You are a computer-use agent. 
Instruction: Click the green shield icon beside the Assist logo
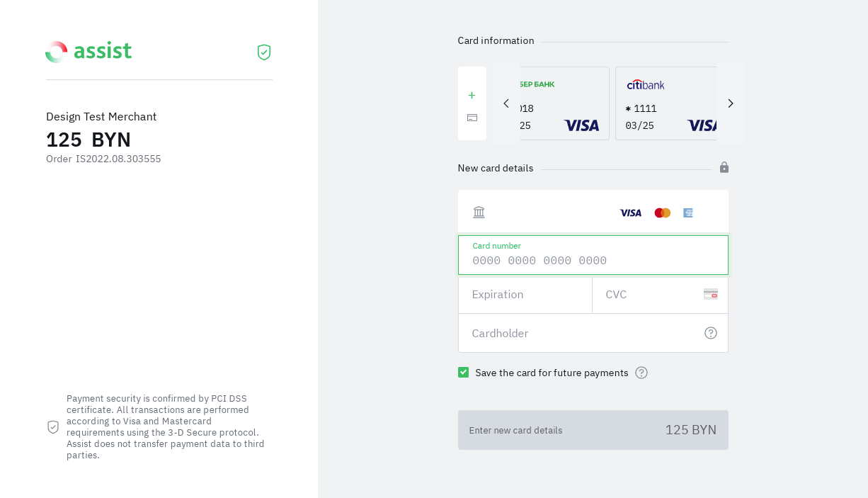pyautogui.click(x=264, y=52)
